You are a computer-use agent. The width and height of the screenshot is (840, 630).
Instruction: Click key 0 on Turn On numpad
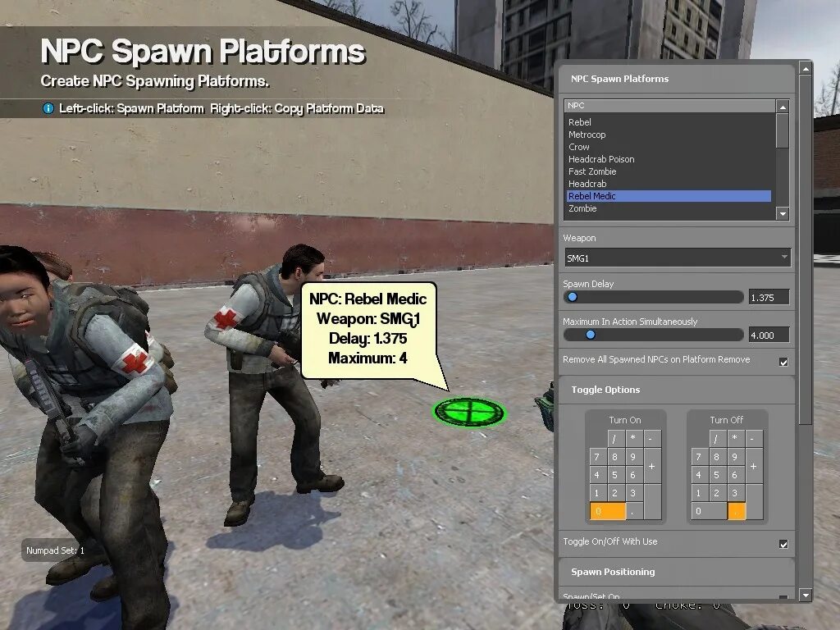pos(608,511)
